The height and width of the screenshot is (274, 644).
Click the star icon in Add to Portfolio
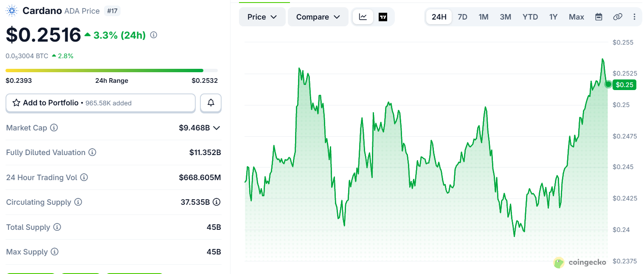click(x=17, y=103)
